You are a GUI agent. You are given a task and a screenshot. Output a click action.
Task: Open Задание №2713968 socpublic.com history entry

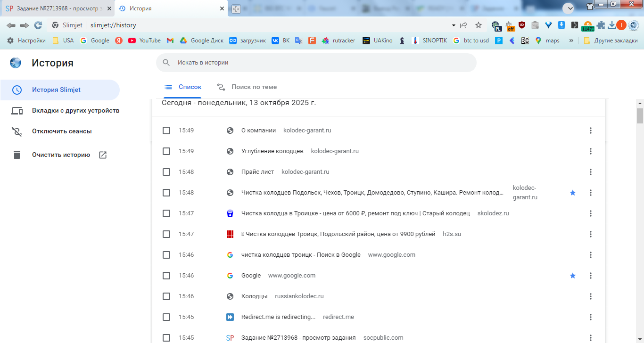coord(298,338)
